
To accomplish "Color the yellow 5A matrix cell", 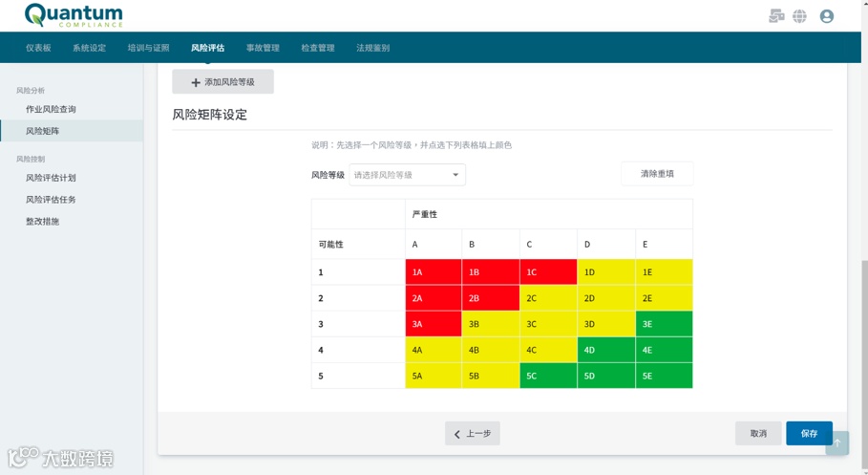I will click(434, 376).
